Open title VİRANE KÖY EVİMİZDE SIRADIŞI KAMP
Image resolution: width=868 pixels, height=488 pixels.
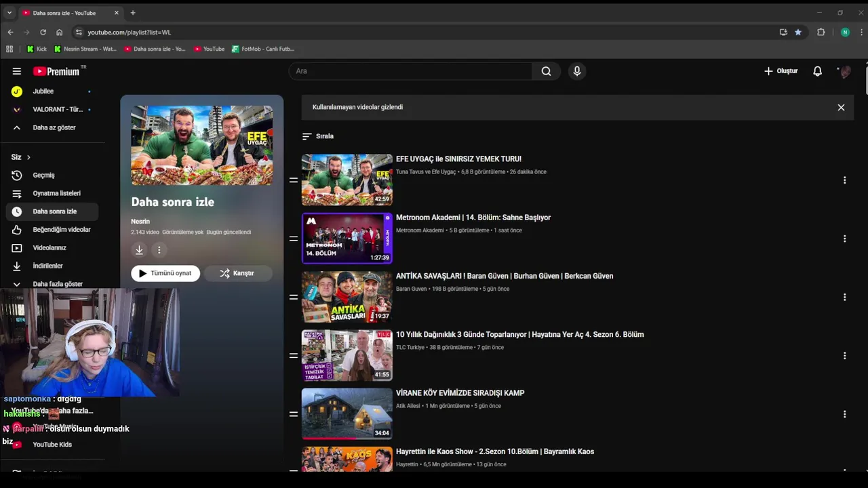click(x=460, y=393)
